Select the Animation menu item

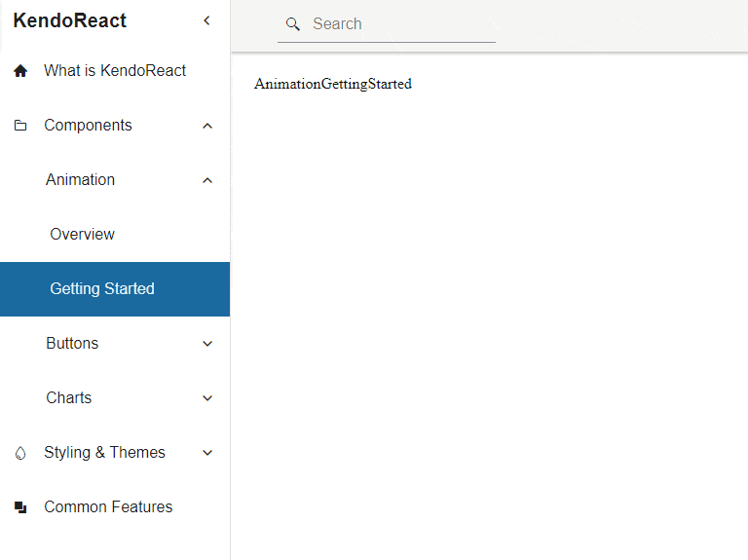(x=115, y=180)
